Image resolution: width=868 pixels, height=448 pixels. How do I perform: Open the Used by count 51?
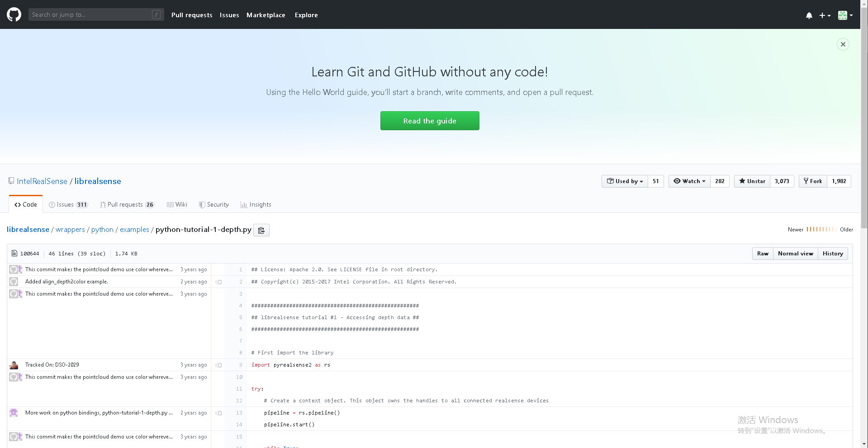pyautogui.click(x=656, y=181)
